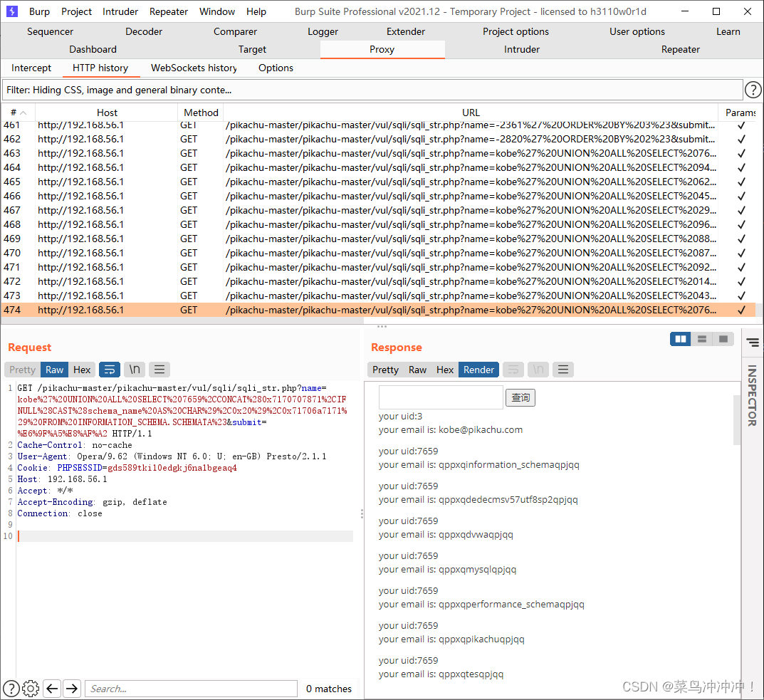764x700 pixels.
Task: Switch to the Decoder tab
Action: tap(144, 31)
